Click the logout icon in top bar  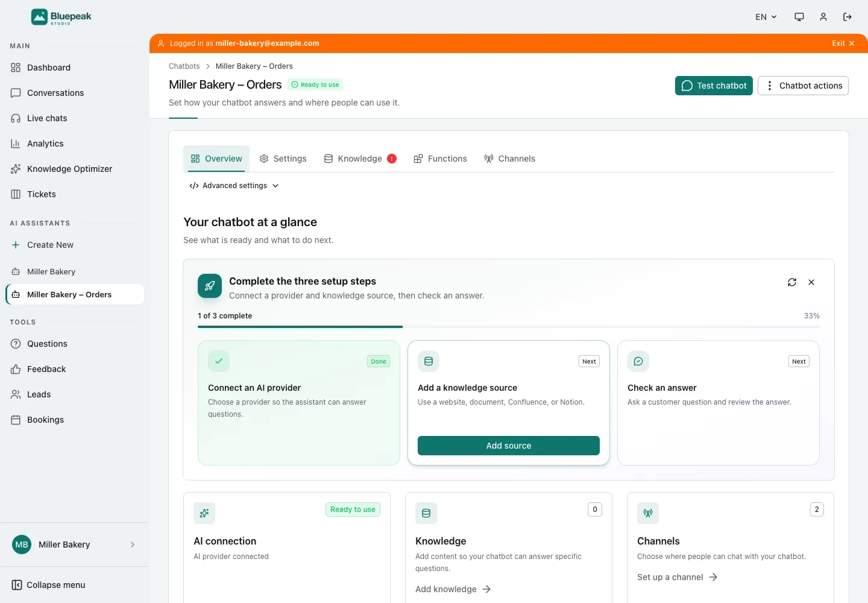[848, 17]
